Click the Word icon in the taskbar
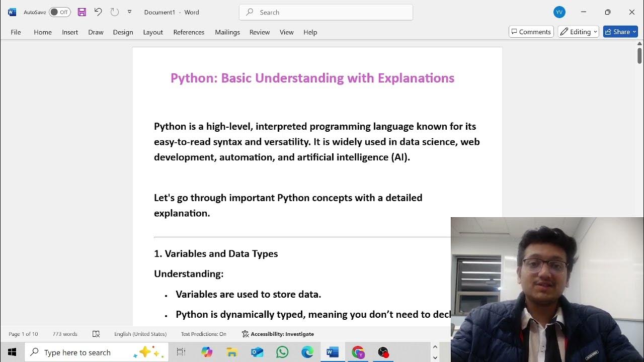This screenshot has width=644, height=362. click(333, 352)
